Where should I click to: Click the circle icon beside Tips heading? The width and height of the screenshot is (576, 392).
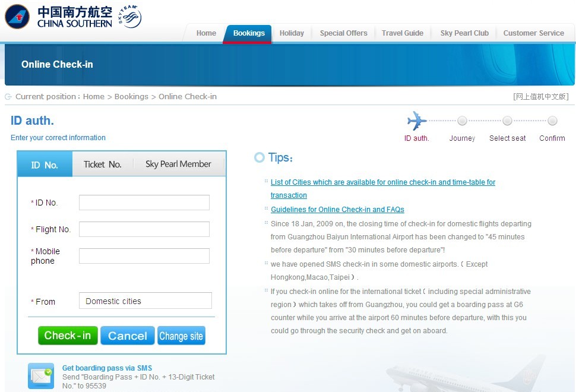point(259,157)
